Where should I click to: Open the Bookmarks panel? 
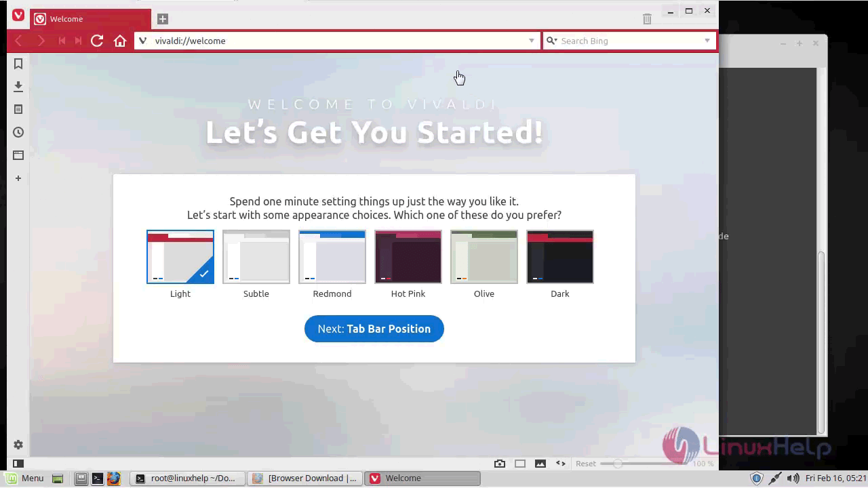18,64
